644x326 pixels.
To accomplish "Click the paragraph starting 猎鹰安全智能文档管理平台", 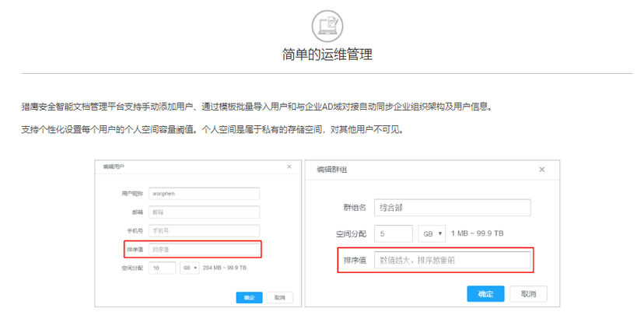I will click(257, 107).
